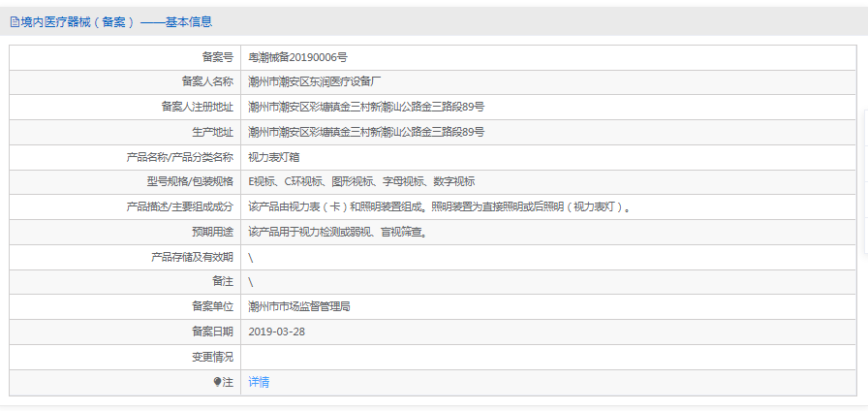The width and height of the screenshot is (868, 411).
Task: Click the 产品名称/产品分类名称 label
Action: coord(180,157)
